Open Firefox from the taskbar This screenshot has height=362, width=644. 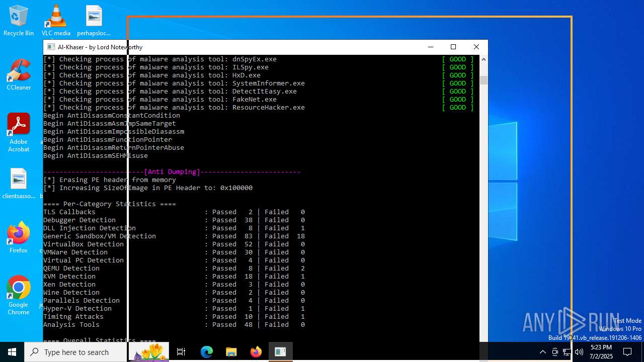[256, 352]
